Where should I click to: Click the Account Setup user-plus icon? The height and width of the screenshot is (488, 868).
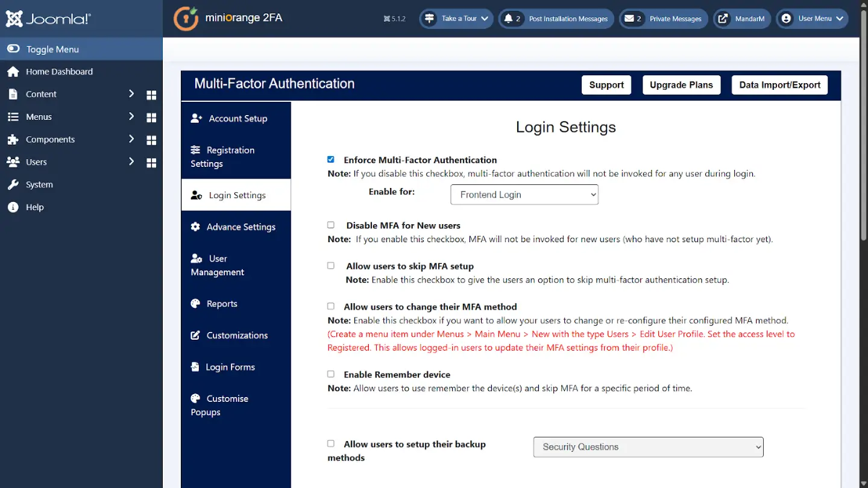197,119
